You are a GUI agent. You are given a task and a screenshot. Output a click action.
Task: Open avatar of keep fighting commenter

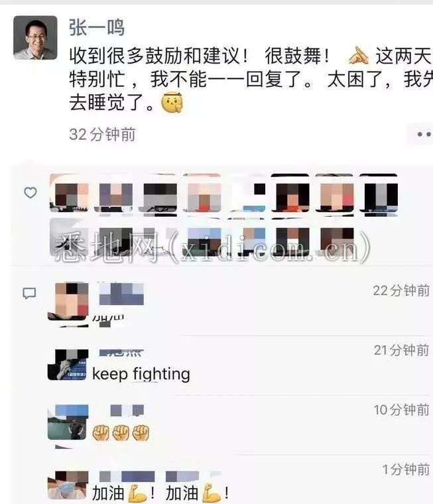tap(68, 365)
